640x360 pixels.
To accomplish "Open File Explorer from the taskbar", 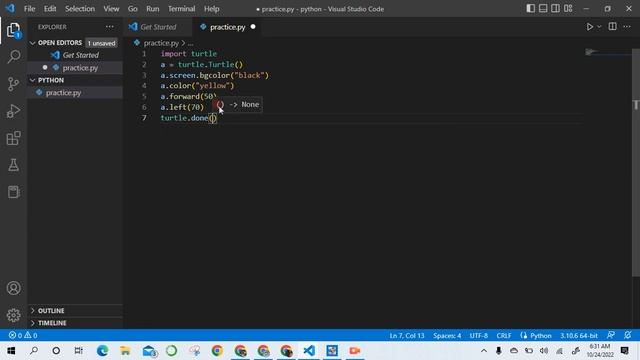I will point(125,351).
